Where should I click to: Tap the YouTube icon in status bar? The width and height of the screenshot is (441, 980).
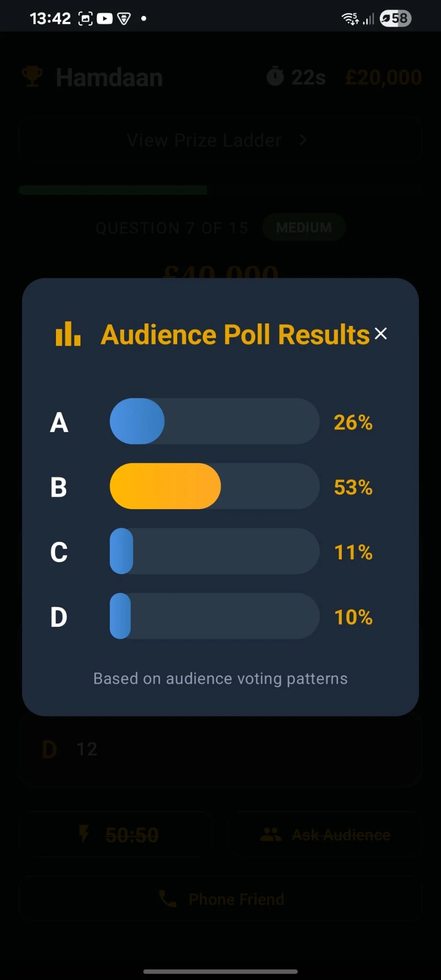click(x=104, y=19)
